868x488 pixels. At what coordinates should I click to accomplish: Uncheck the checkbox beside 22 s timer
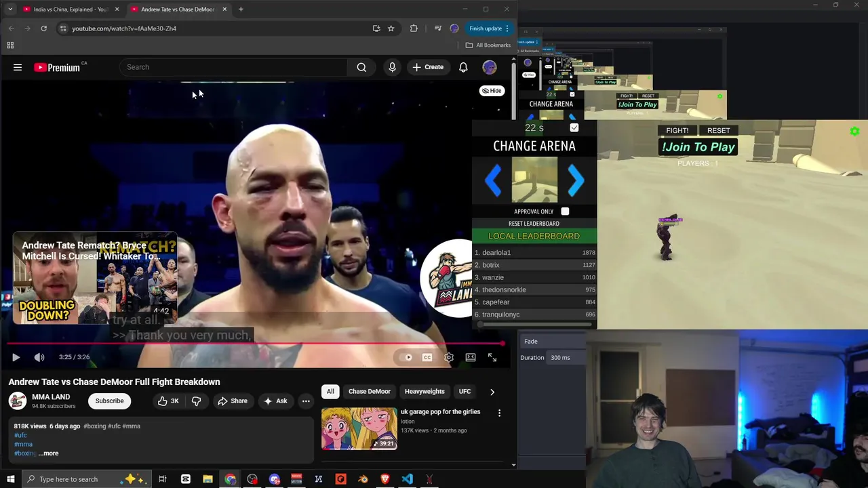point(574,128)
